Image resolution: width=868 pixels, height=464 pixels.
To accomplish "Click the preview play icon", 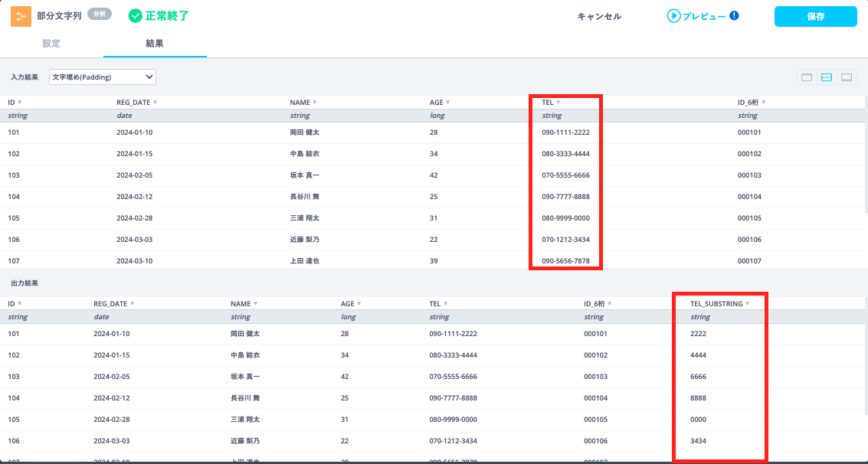I will coord(673,16).
